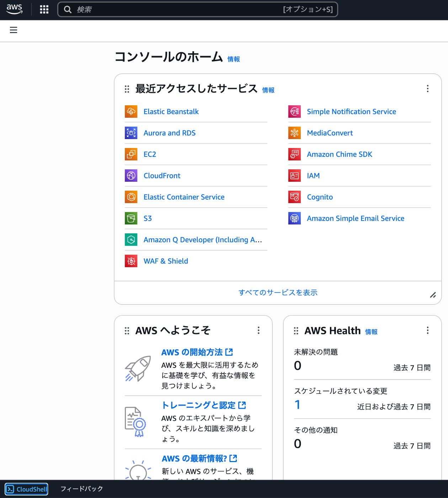Open the Elastic Container Service link

pos(184,197)
